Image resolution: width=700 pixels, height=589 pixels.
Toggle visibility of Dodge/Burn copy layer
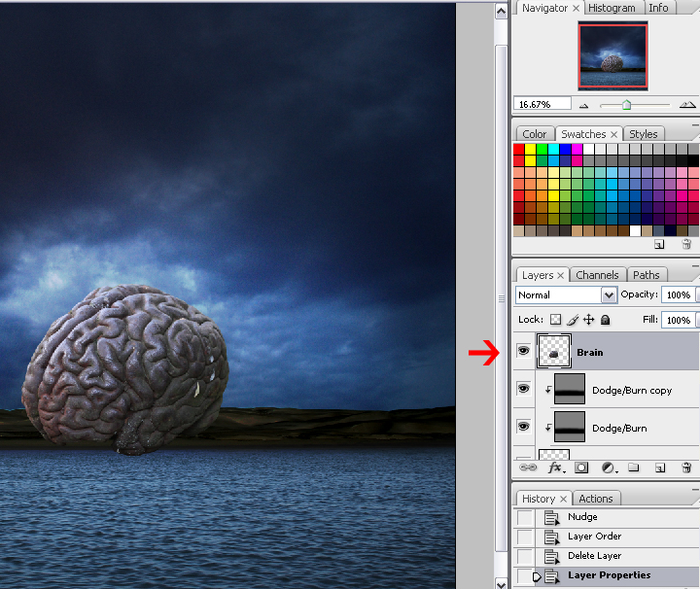tap(523, 389)
